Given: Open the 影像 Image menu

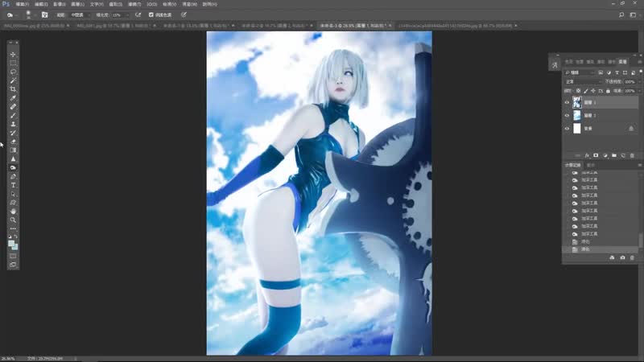Looking at the screenshot, I should coord(59,4).
